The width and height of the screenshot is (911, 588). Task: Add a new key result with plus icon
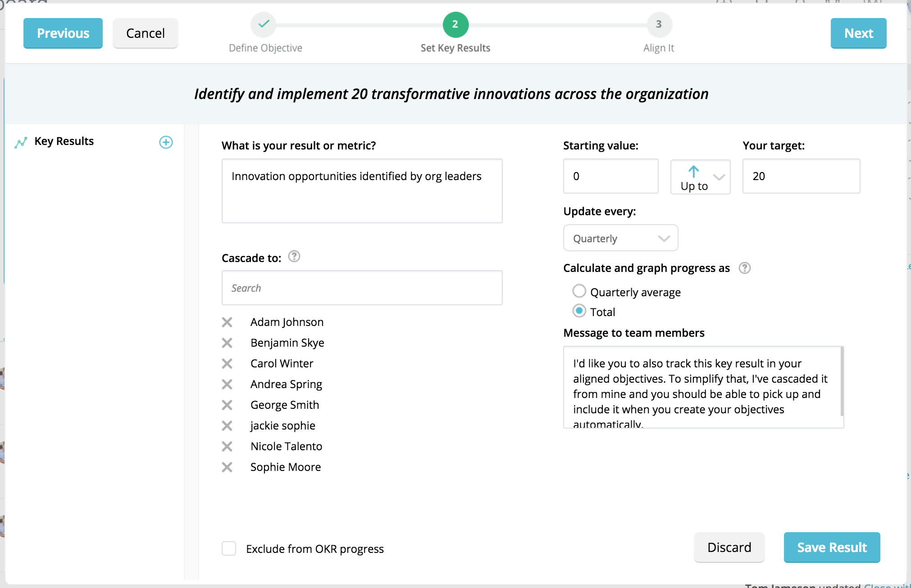[x=166, y=142]
